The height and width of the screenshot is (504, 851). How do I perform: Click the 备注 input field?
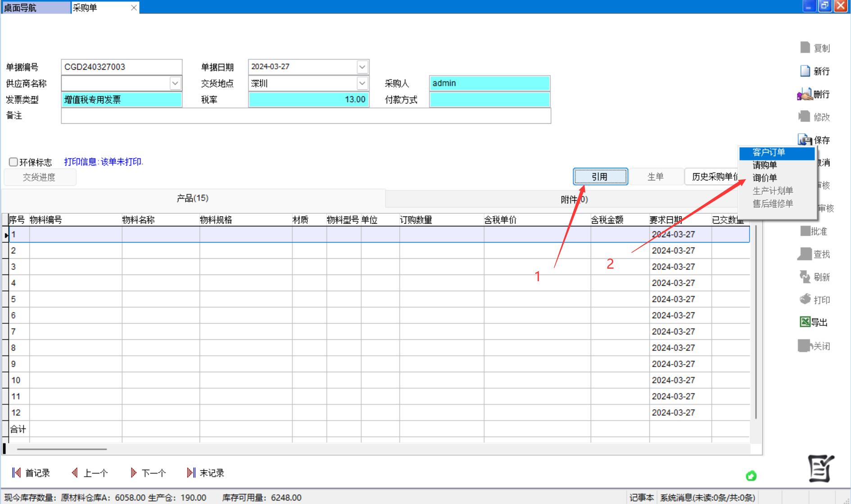(x=306, y=116)
